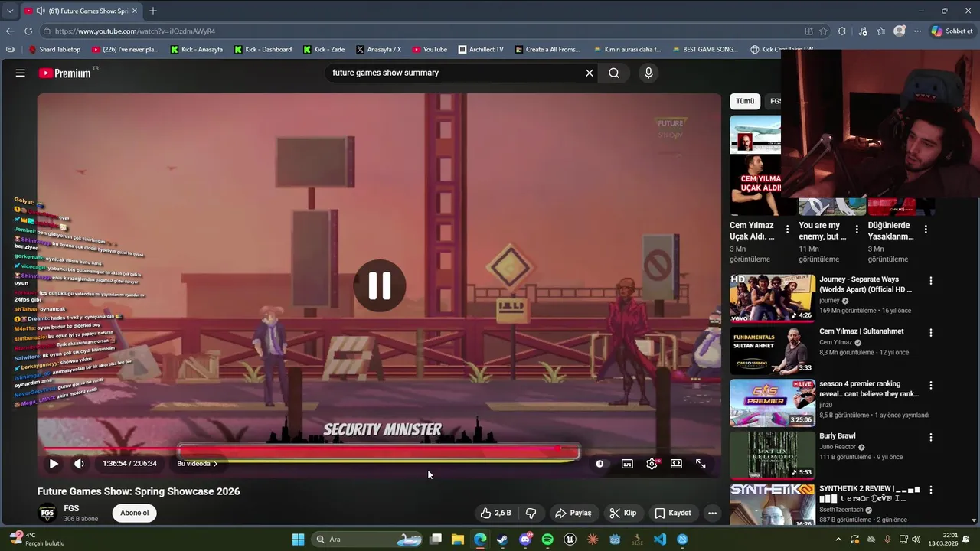The image size is (980, 551).
Task: Open Journey Separate Ways thumbnail
Action: tap(773, 298)
